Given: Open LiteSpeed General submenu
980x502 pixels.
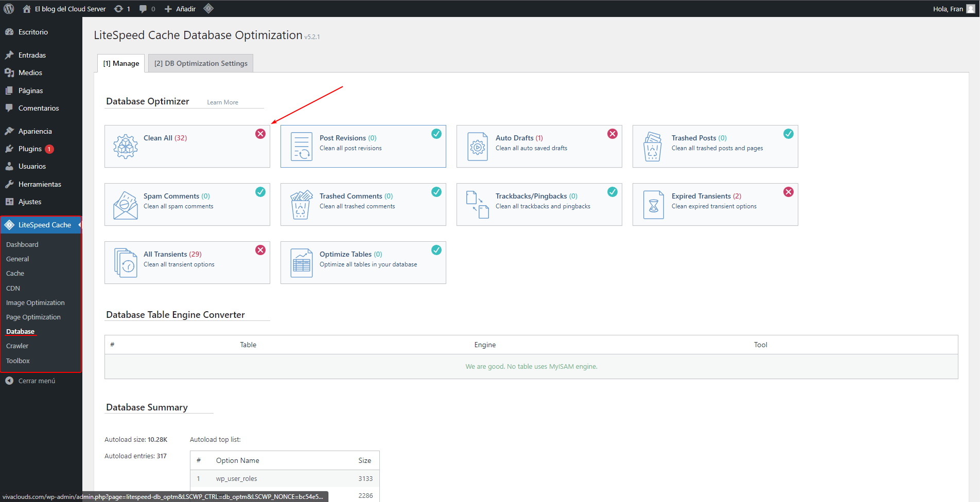Looking at the screenshot, I should point(17,259).
